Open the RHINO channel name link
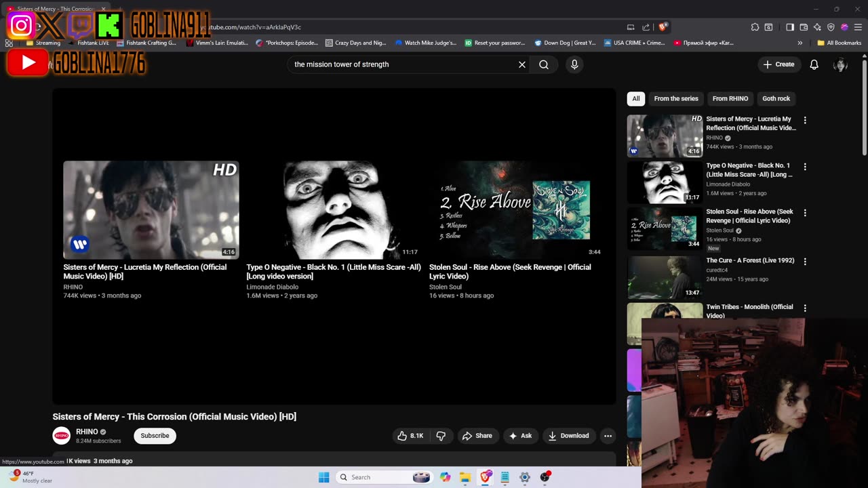This screenshot has width=868, height=488. tap(87, 432)
